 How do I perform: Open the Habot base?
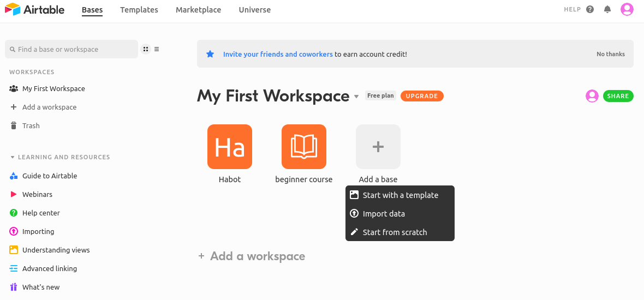(230, 147)
